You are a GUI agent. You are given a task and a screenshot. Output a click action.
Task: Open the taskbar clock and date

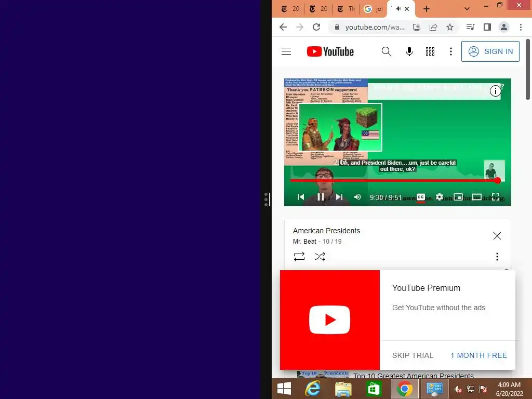point(509,389)
